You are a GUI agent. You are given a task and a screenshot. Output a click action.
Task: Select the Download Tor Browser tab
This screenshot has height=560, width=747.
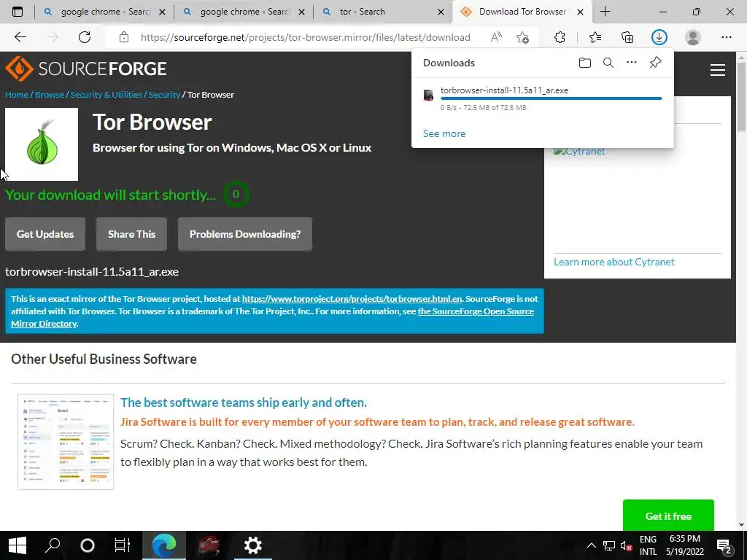522,12
